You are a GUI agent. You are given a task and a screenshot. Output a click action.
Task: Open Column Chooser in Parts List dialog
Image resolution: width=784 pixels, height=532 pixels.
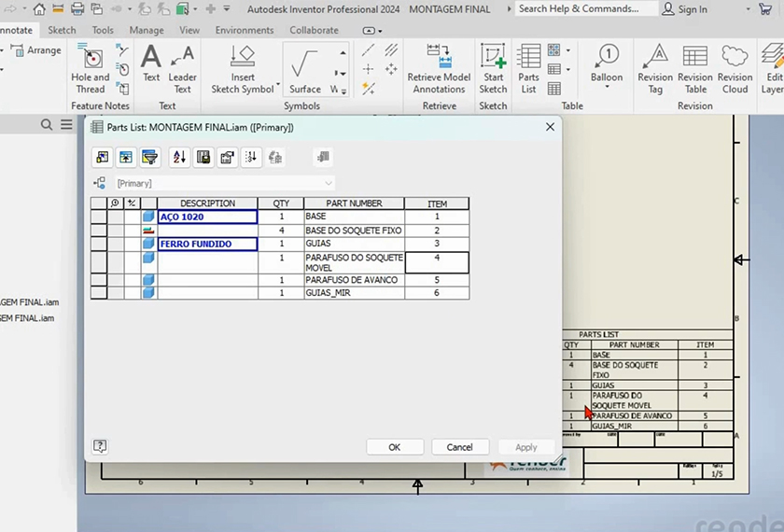point(102,158)
